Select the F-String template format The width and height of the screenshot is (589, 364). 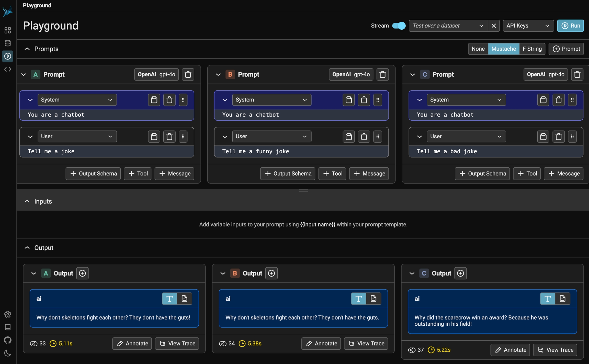point(532,49)
